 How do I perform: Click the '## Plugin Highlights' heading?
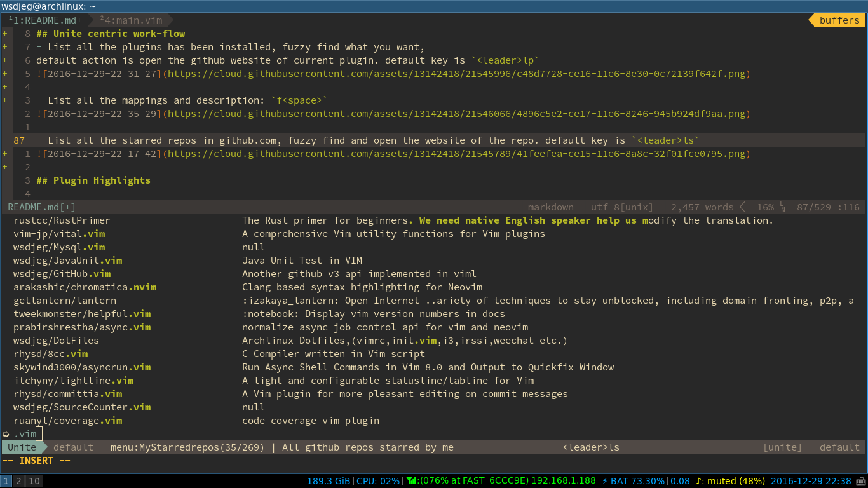coord(93,180)
